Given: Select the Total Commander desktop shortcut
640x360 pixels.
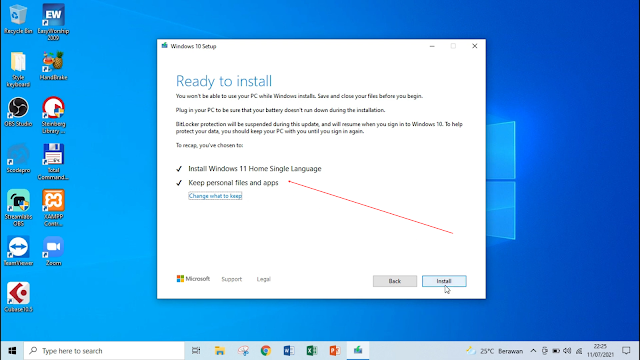Looking at the screenshot, I should (x=53, y=162).
